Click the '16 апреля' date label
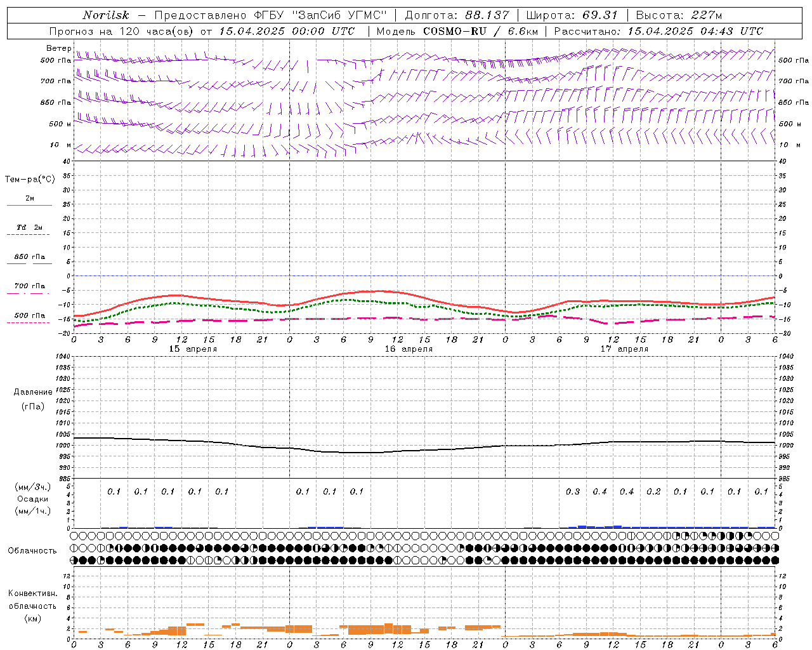Image resolution: width=812 pixels, height=650 pixels. coord(409,349)
